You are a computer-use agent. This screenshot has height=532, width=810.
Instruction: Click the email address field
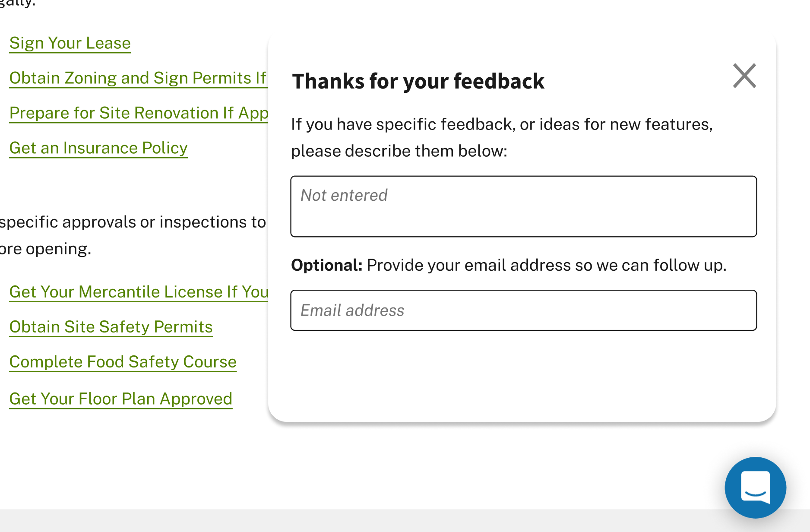click(x=524, y=310)
